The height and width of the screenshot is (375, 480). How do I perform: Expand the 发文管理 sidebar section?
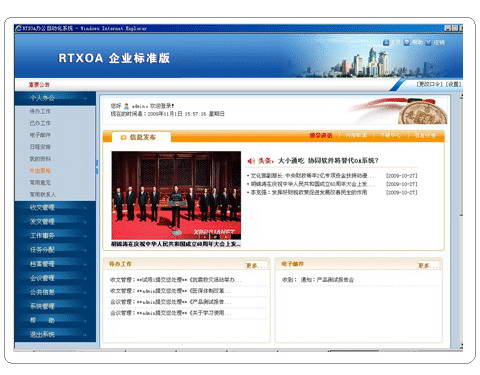click(55, 221)
